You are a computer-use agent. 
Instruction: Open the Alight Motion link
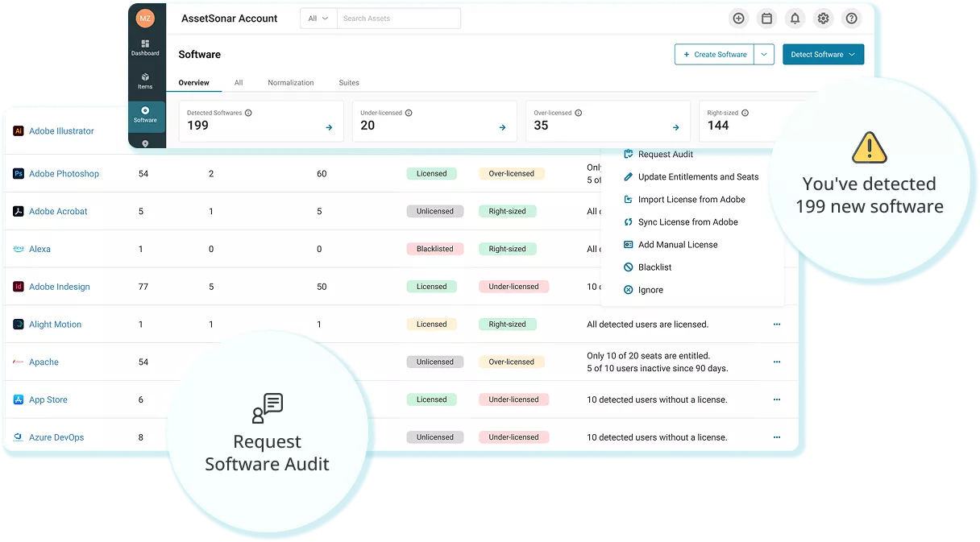coord(55,325)
